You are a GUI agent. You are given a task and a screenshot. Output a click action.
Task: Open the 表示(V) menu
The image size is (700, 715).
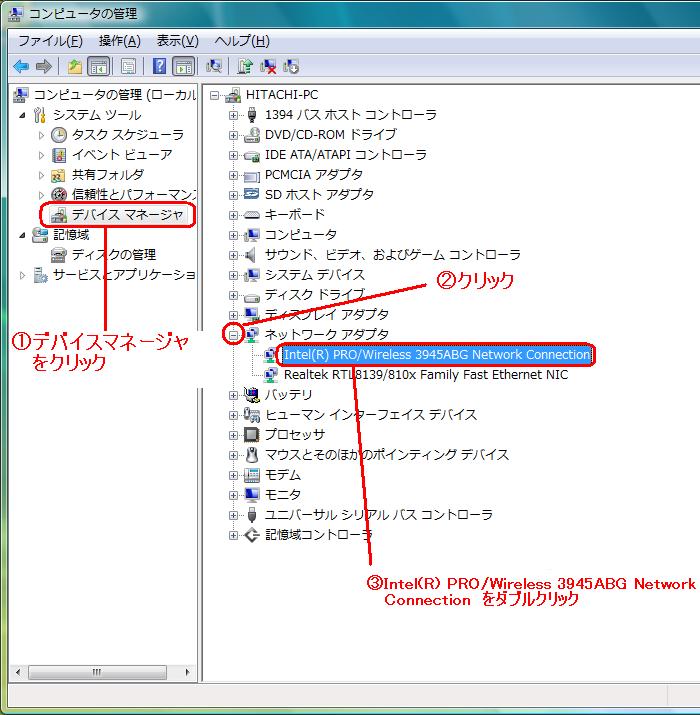tap(177, 41)
